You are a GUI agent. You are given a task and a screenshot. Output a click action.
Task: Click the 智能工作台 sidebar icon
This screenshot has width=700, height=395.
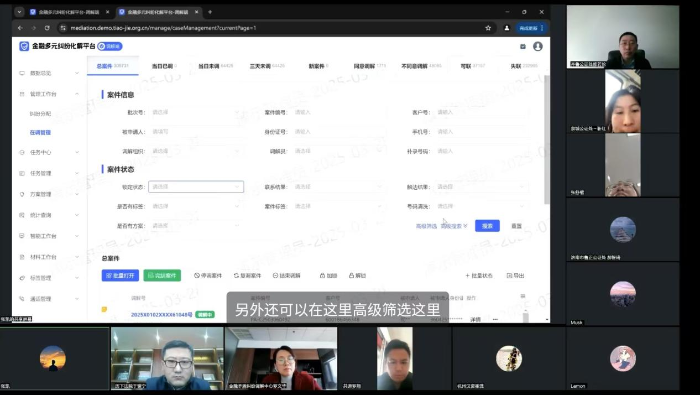[x=22, y=236]
